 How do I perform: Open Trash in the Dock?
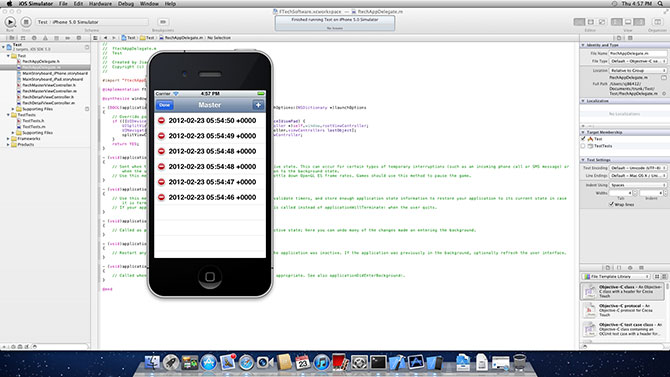click(x=519, y=362)
